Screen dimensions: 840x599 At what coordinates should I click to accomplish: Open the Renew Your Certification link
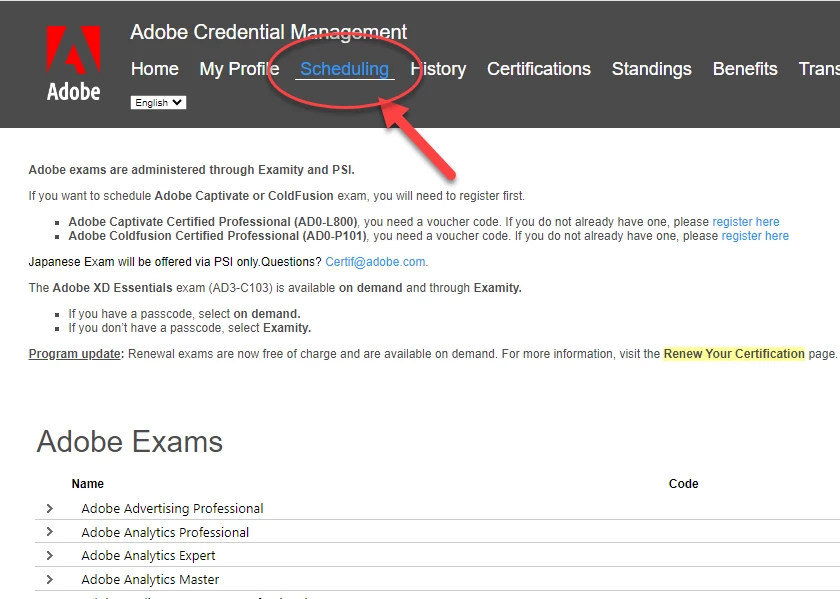tap(734, 354)
